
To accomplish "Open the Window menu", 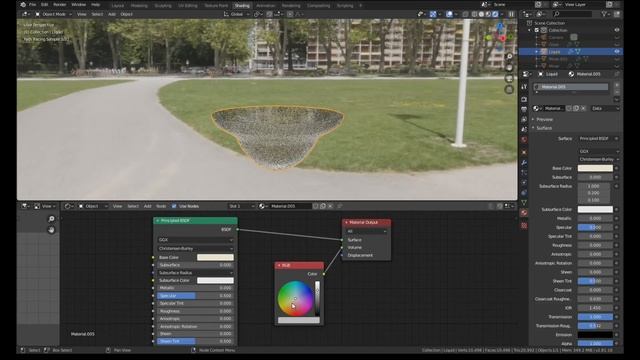I will coord(78,5).
